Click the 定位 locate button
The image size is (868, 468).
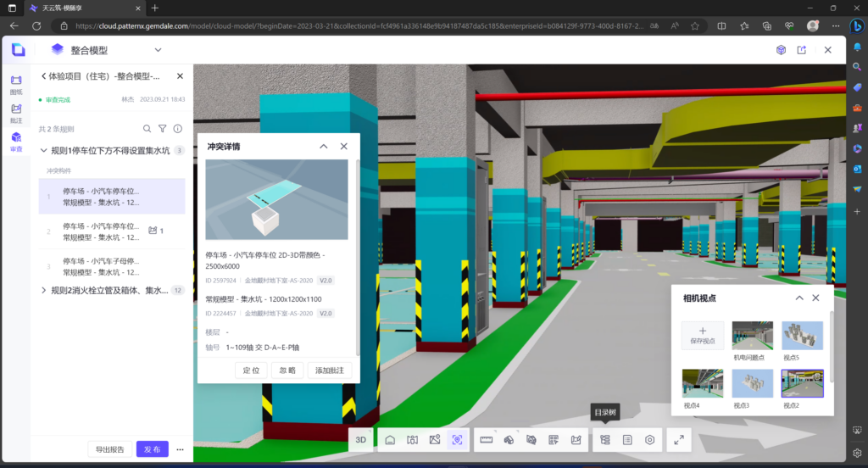coord(250,370)
